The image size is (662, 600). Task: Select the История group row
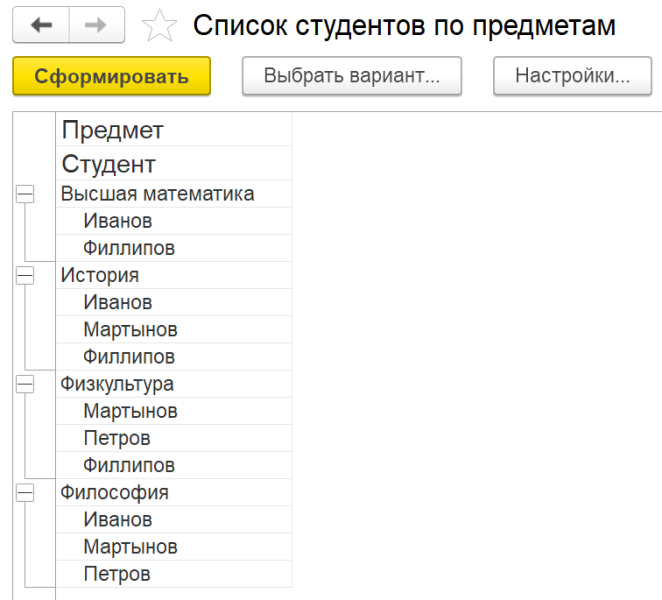pos(100,275)
